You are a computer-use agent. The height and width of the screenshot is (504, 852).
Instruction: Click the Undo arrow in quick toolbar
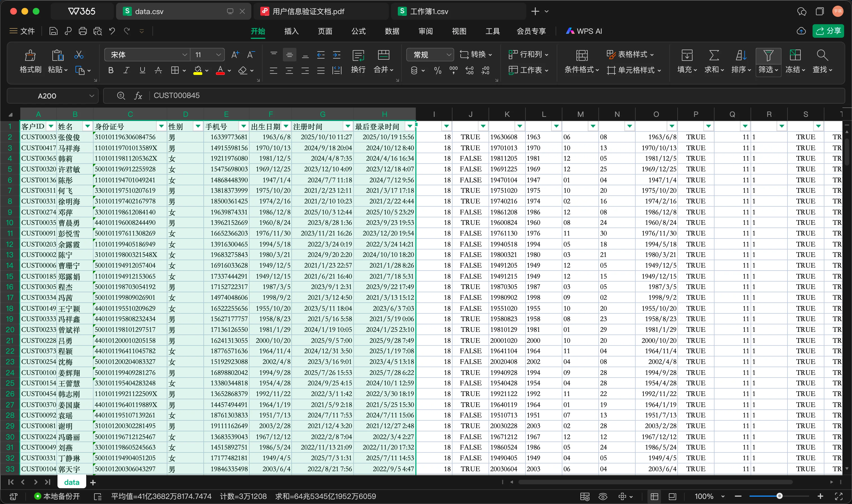tap(112, 31)
